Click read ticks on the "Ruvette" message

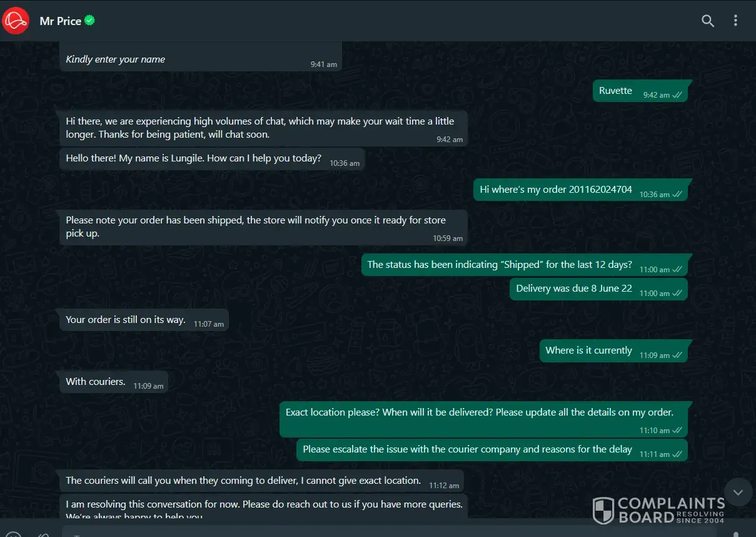(677, 95)
